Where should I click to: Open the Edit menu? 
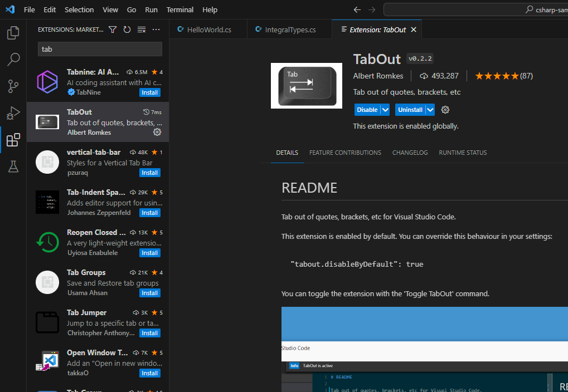(50, 10)
